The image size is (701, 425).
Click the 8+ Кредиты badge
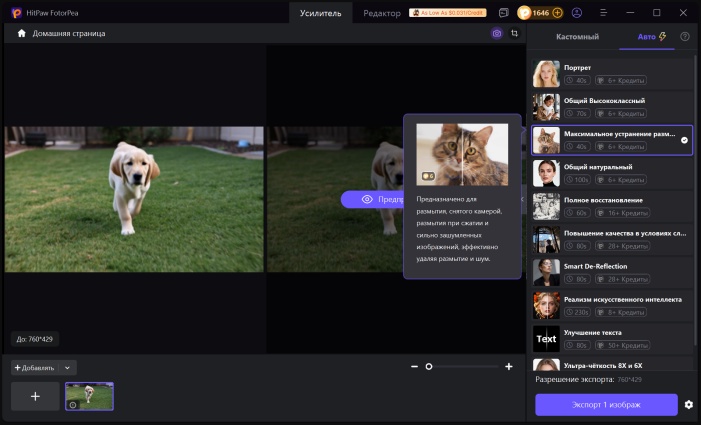tap(621, 312)
